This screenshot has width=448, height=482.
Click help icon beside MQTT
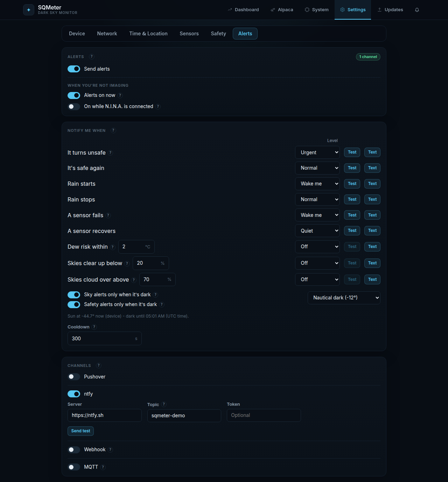103,467
